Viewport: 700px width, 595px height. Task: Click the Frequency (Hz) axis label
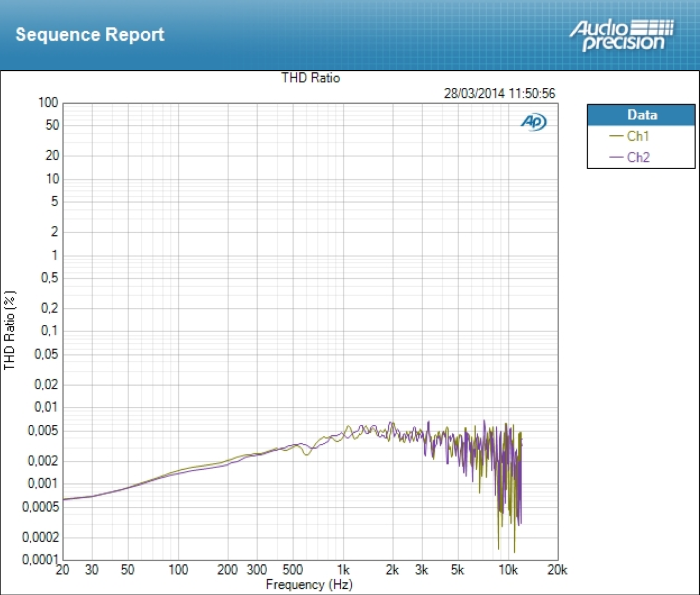[x=309, y=584]
